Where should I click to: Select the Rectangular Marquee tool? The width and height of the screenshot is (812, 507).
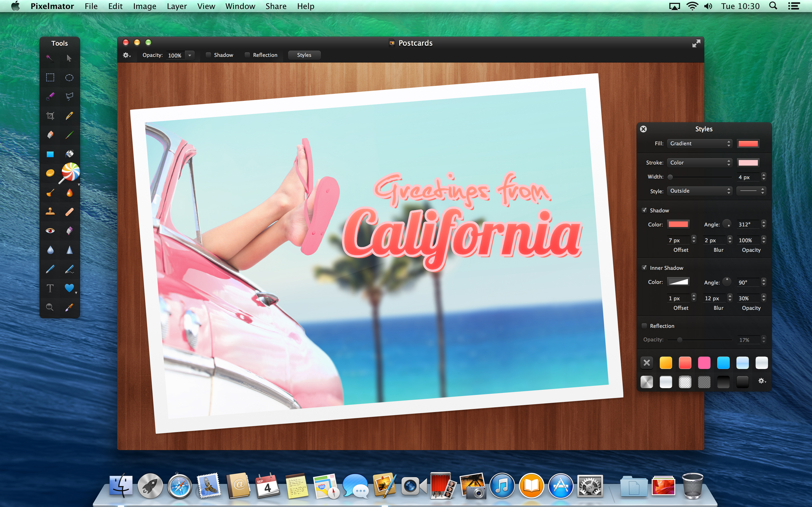(50, 77)
